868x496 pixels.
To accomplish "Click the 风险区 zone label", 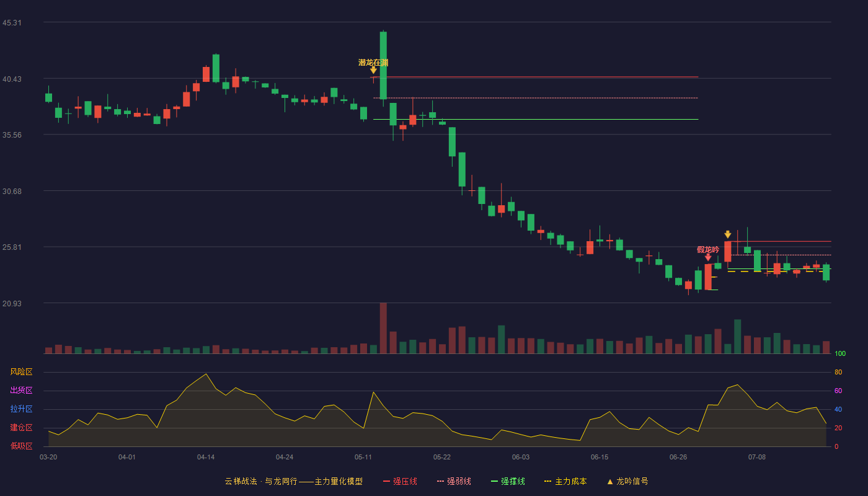I will (x=21, y=372).
